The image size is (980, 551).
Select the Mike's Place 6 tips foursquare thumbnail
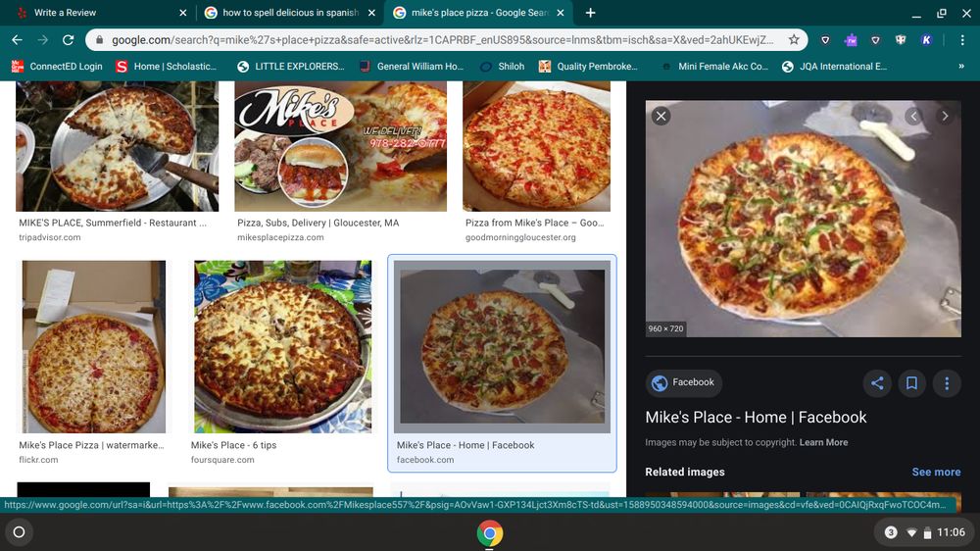[x=282, y=346]
